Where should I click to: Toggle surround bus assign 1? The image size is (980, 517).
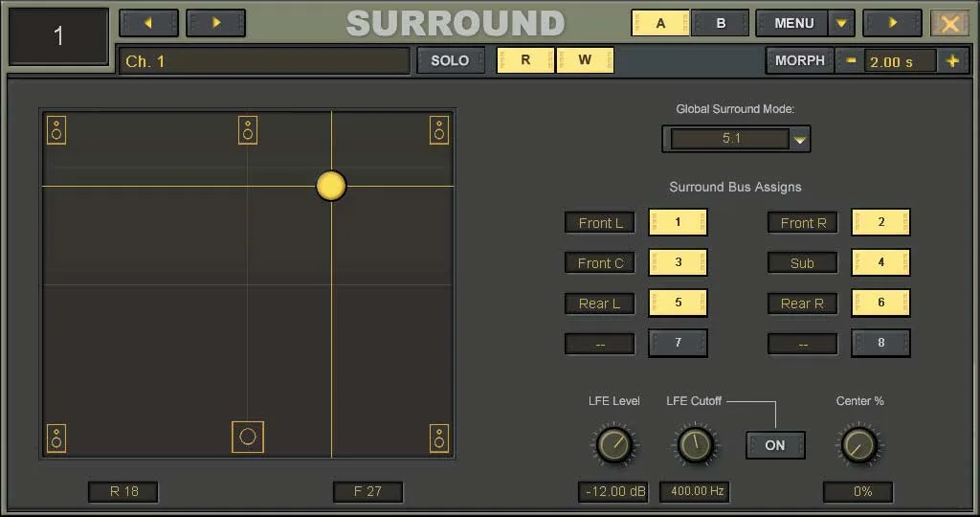click(678, 222)
